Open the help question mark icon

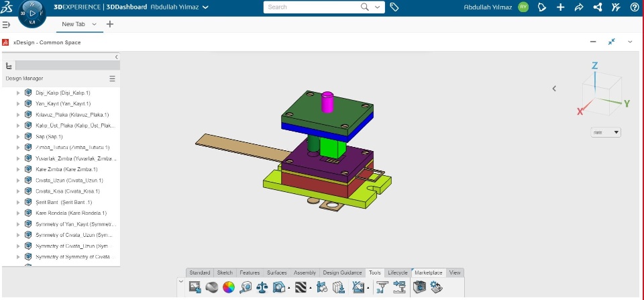634,7
